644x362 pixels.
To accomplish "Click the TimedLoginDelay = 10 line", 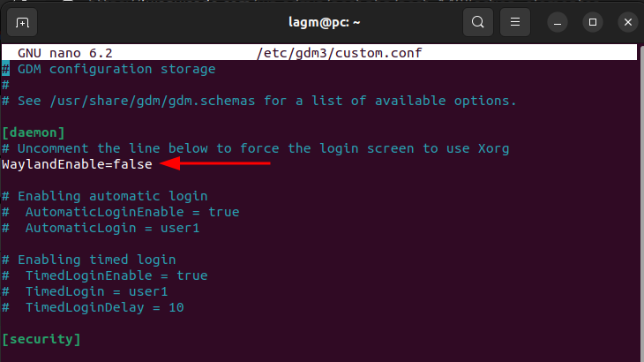I will tap(104, 307).
